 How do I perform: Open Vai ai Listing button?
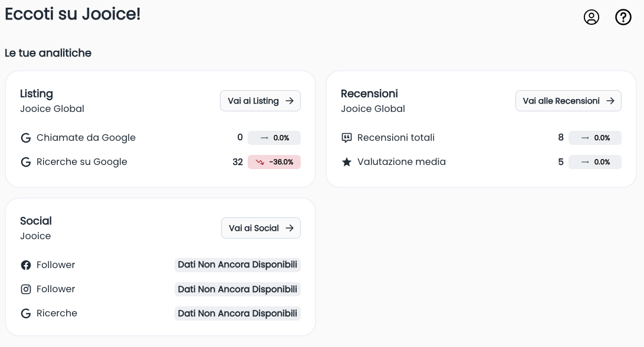click(x=260, y=101)
